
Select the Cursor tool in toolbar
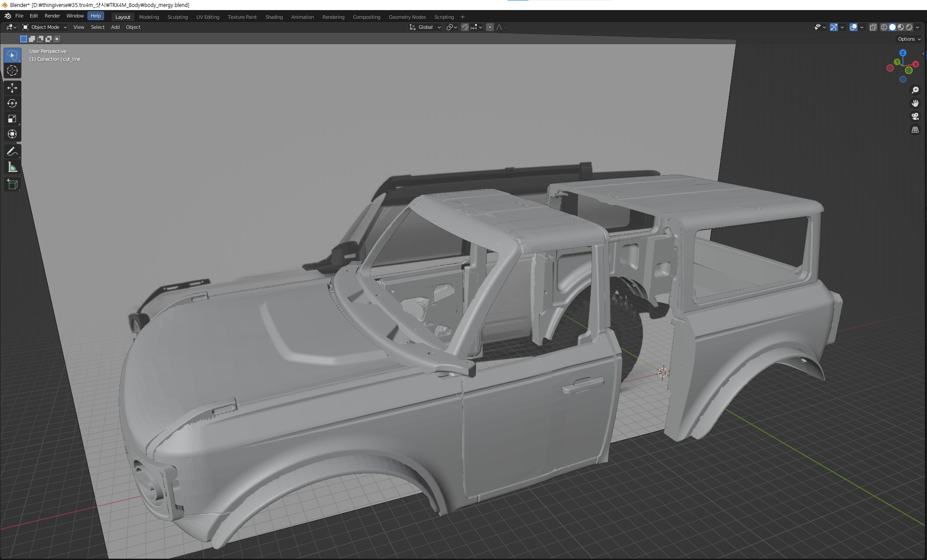(x=12, y=70)
